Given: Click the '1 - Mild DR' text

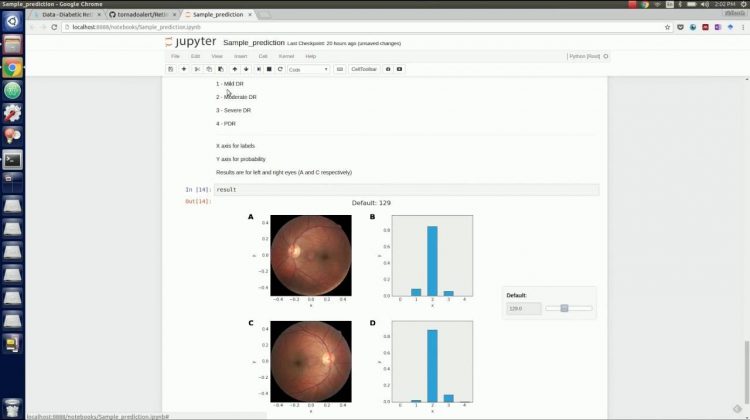Looking at the screenshot, I should (x=230, y=84).
